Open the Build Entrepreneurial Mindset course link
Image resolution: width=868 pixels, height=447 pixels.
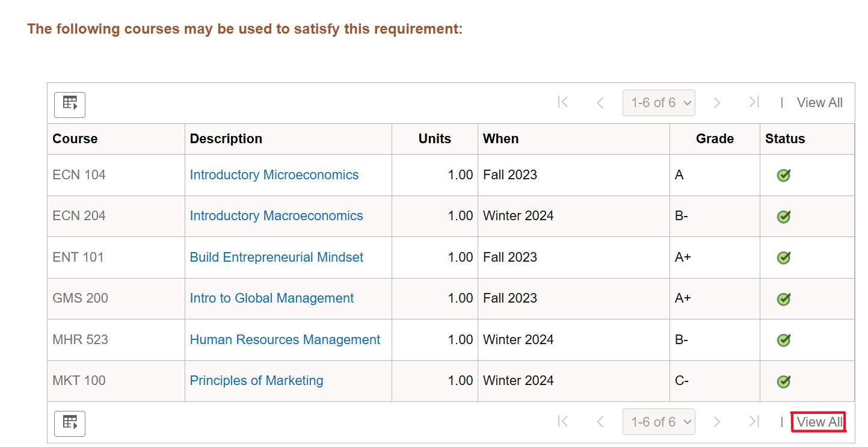[x=276, y=257]
